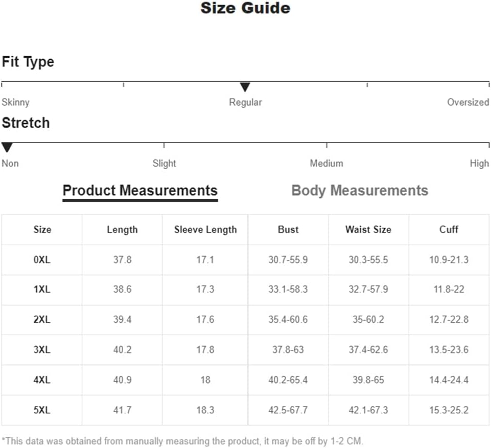Viewport: 491px width, 448px height.
Task: Switch to the Body Measurements tab
Action: 360,191
